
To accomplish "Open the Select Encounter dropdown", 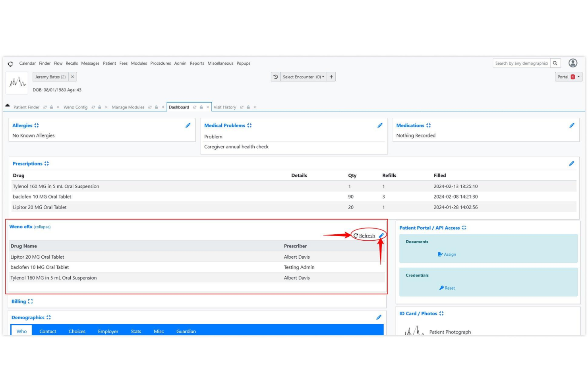I will pyautogui.click(x=303, y=77).
